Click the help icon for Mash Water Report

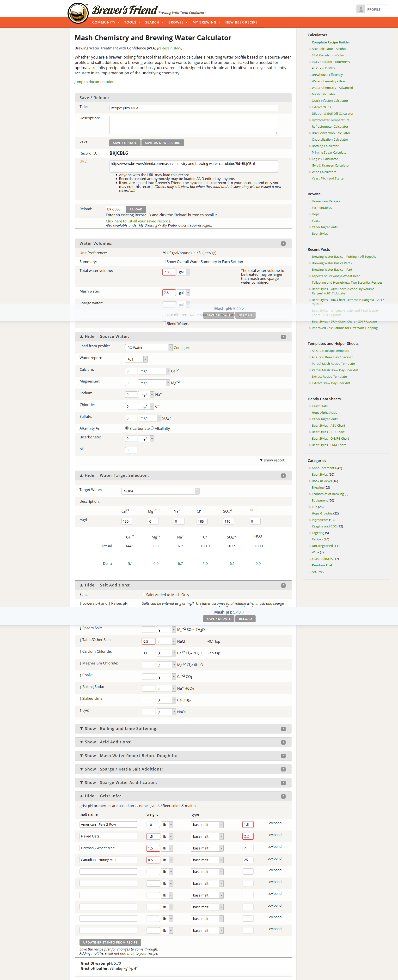[283, 756]
